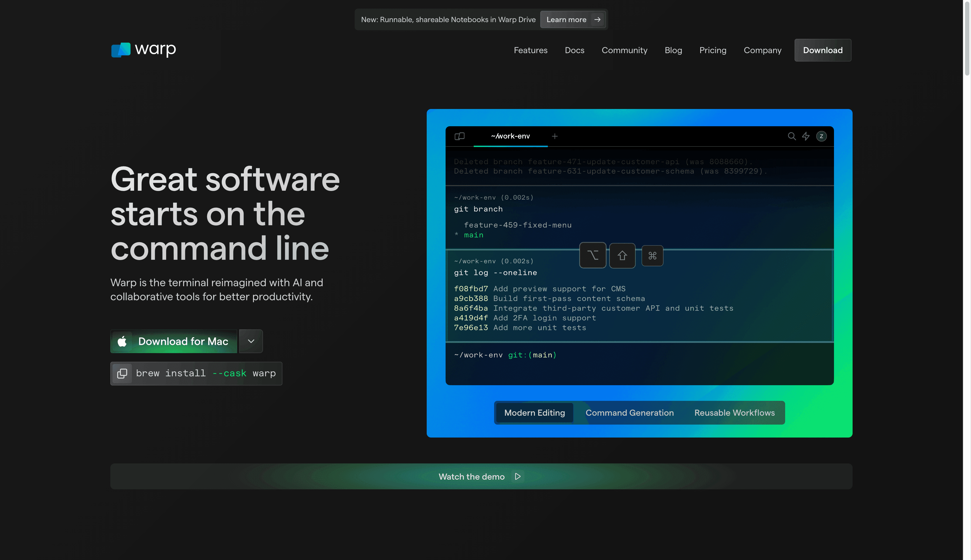Click 'Warp is the terminal reimagined' subtitle
The height and width of the screenshot is (560, 971).
[217, 289]
